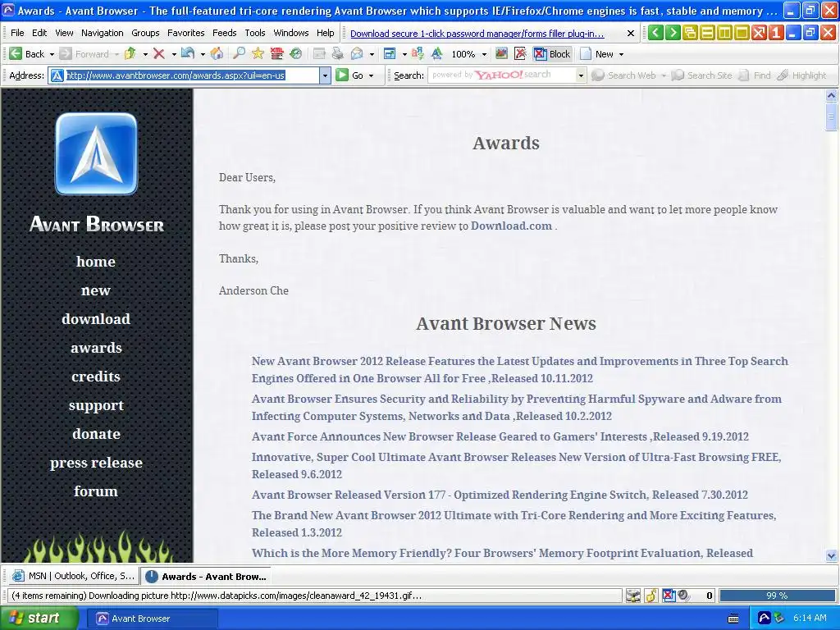Toggle Flash blocking icon beside Block
This screenshot has height=630, width=840.
[x=520, y=53]
